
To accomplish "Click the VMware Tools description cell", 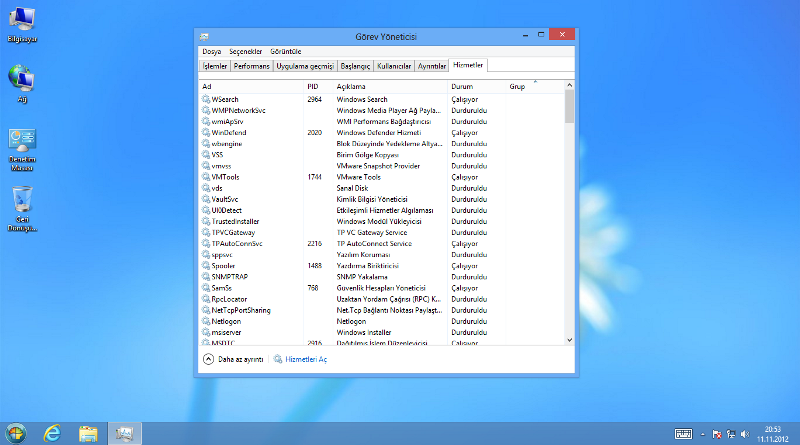I will (359, 177).
